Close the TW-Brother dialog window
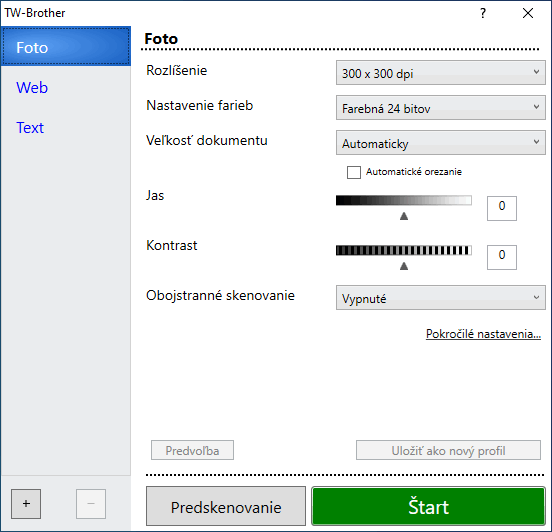 pos(528,13)
